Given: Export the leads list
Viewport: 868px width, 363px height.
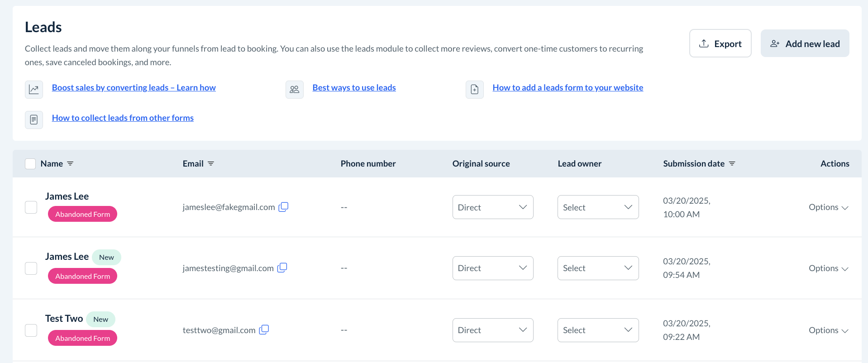Looking at the screenshot, I should [x=720, y=43].
